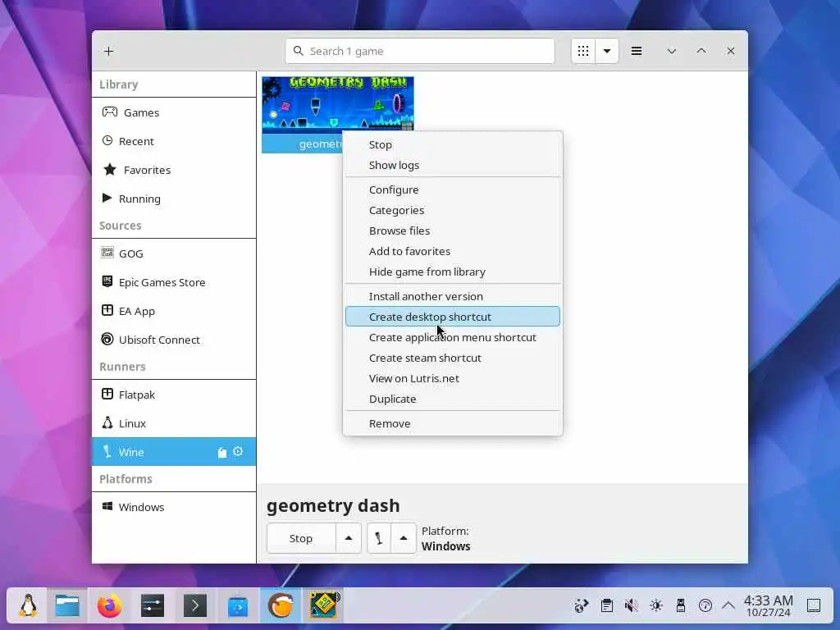
Task: Expand the hidden tray icons arrow
Action: coord(728,606)
